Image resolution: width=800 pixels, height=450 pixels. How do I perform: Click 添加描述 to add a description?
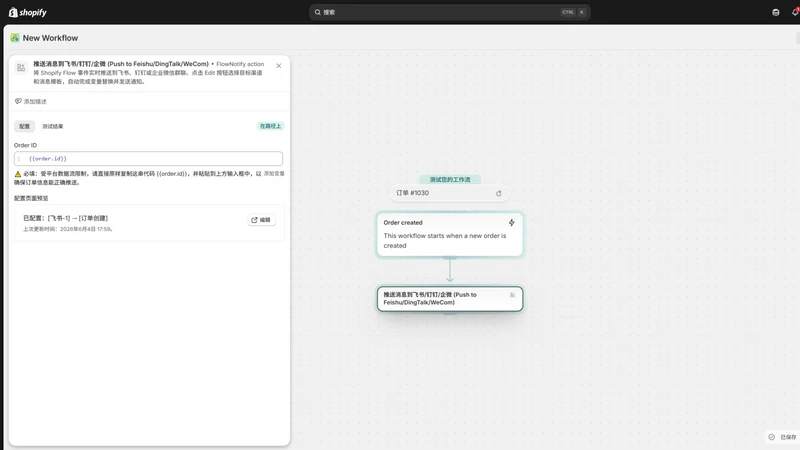click(x=31, y=101)
